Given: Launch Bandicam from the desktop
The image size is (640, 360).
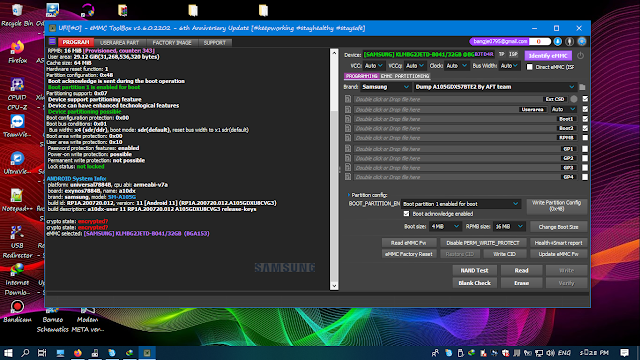Looking at the screenshot, I should pyautogui.click(x=17, y=311).
